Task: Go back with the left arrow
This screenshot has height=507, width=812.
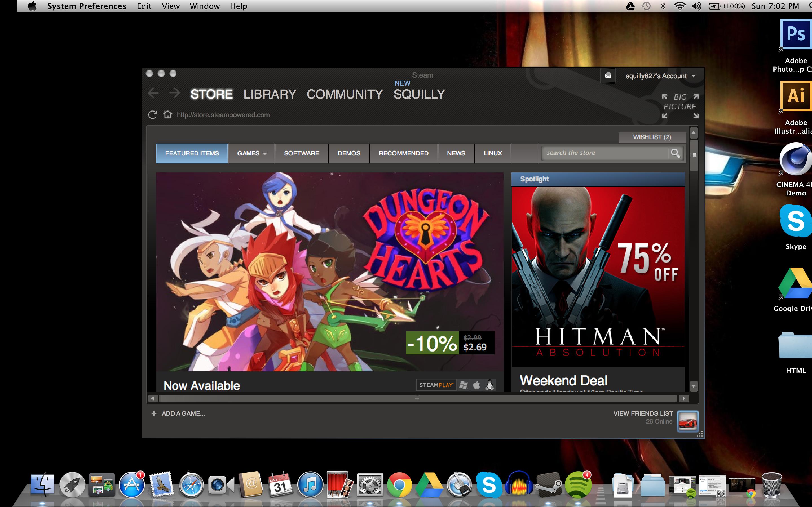Action: coord(153,93)
